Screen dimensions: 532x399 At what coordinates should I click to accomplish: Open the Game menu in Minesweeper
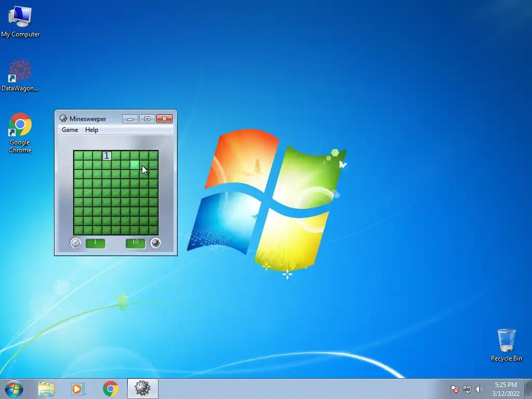pyautogui.click(x=70, y=130)
